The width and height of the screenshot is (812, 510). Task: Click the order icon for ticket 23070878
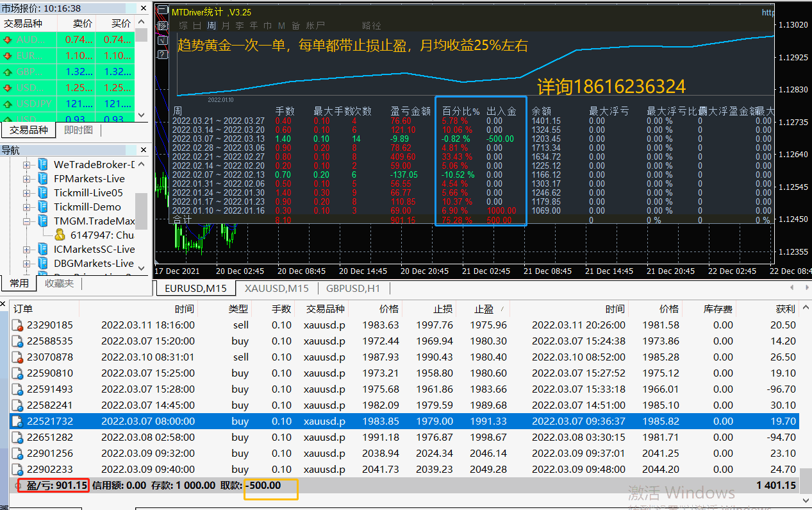click(18, 357)
